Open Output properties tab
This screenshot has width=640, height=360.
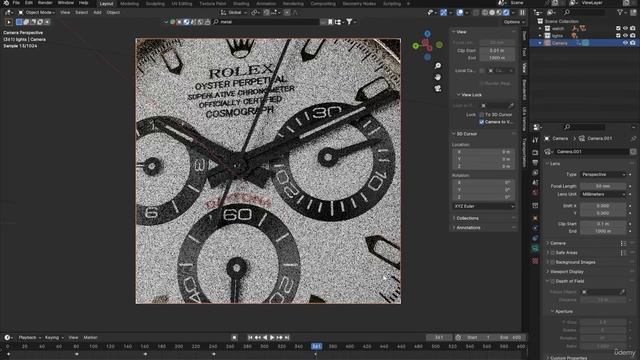pyautogui.click(x=535, y=163)
